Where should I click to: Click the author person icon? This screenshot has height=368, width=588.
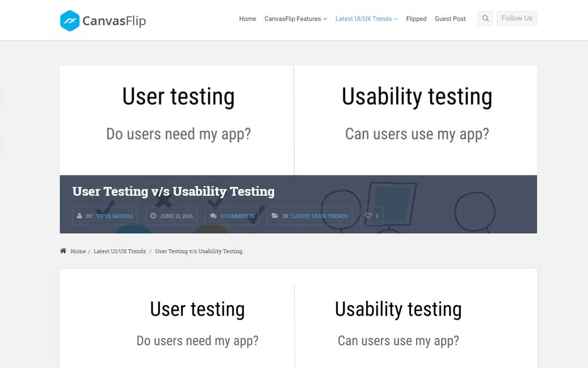click(80, 216)
